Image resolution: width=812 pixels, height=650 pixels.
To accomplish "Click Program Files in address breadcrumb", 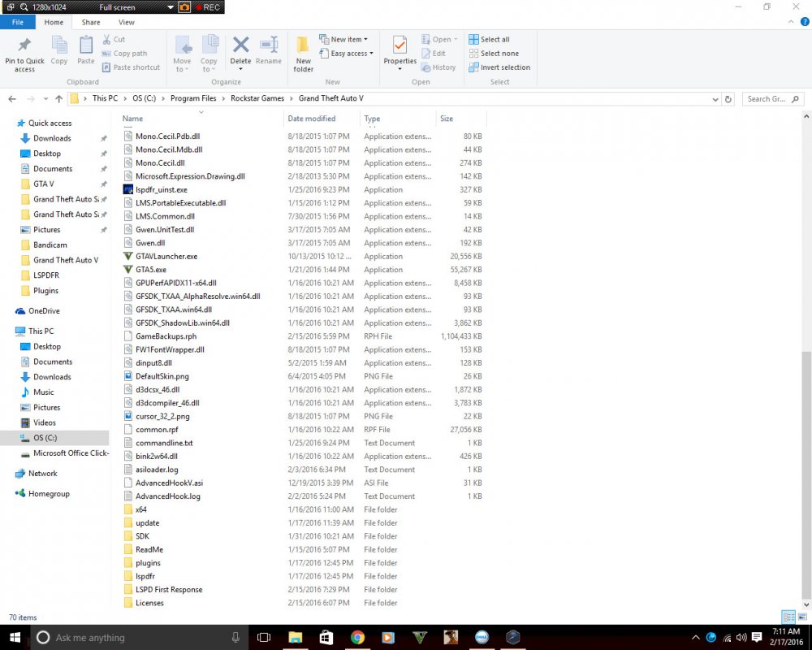I will 193,98.
